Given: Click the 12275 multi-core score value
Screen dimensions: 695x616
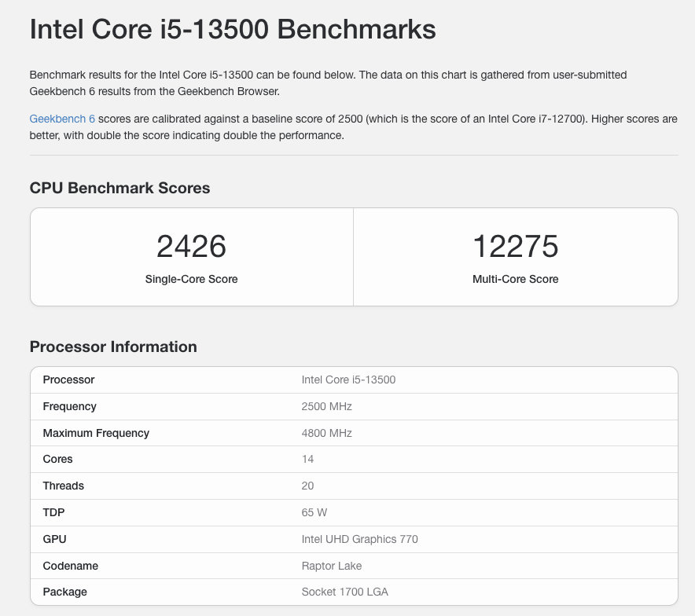Looking at the screenshot, I should click(516, 246).
